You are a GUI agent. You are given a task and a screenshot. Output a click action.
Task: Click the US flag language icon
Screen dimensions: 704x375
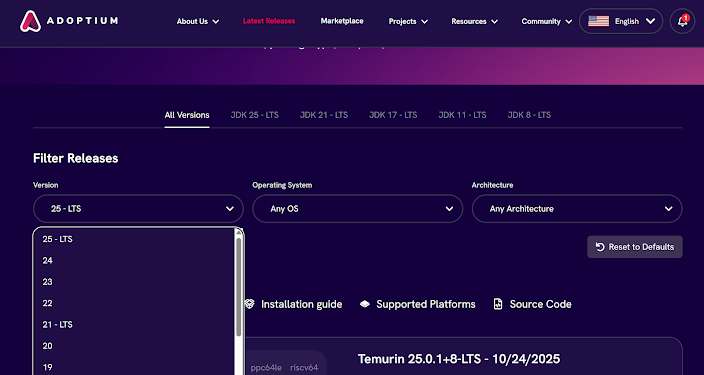598,21
